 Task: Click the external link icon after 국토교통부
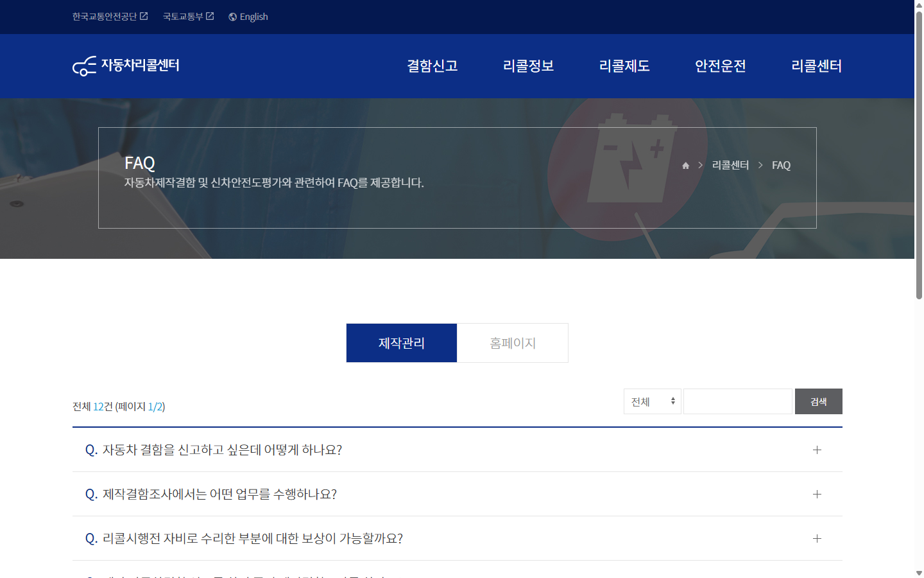(210, 16)
